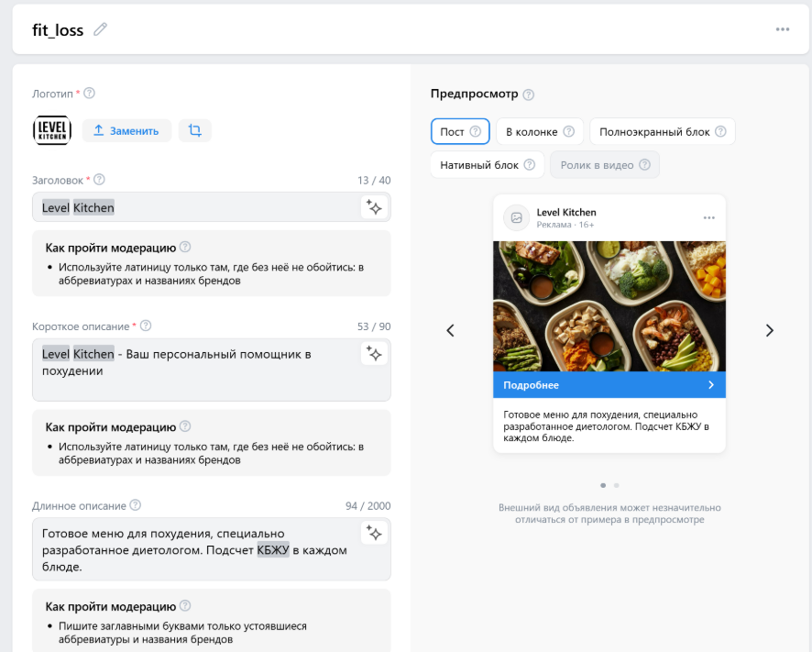Click the help icon inside the Пост tab

click(x=475, y=131)
